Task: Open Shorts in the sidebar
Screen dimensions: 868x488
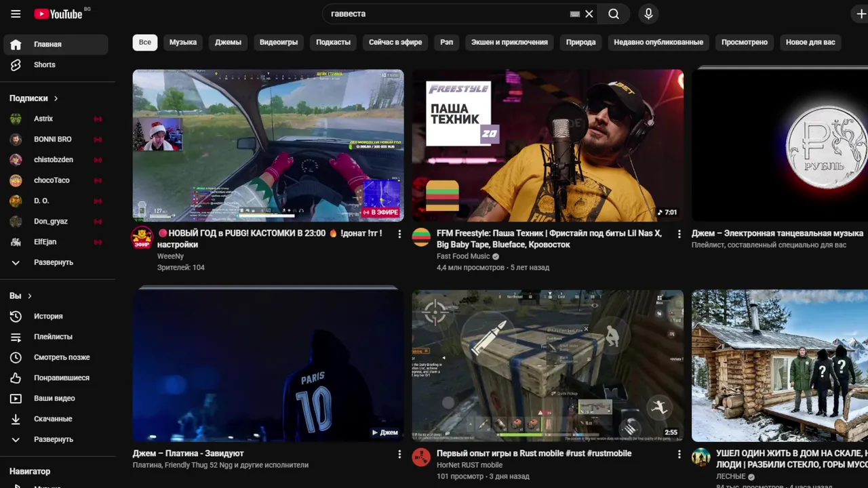Action: [x=55, y=65]
